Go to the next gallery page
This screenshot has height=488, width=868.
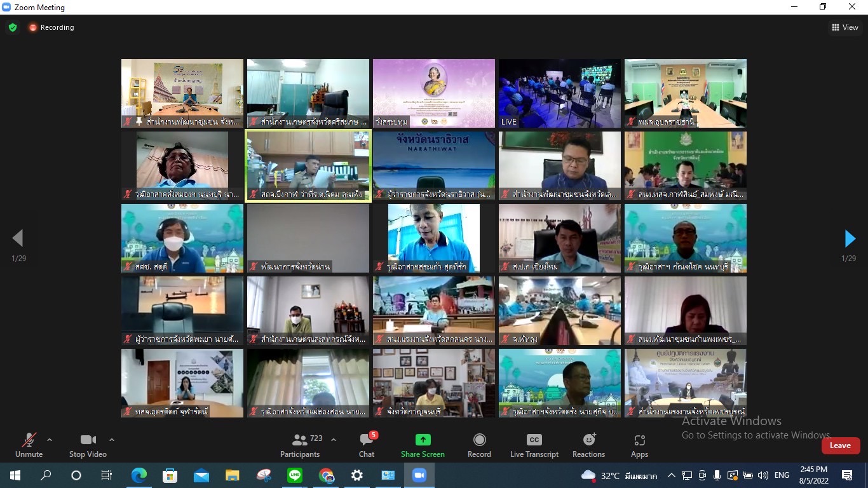point(850,238)
